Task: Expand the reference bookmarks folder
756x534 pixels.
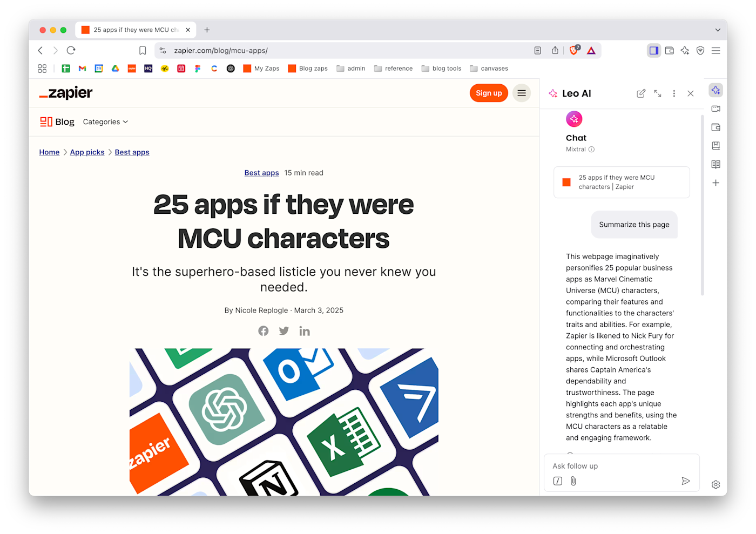Action: (x=393, y=69)
